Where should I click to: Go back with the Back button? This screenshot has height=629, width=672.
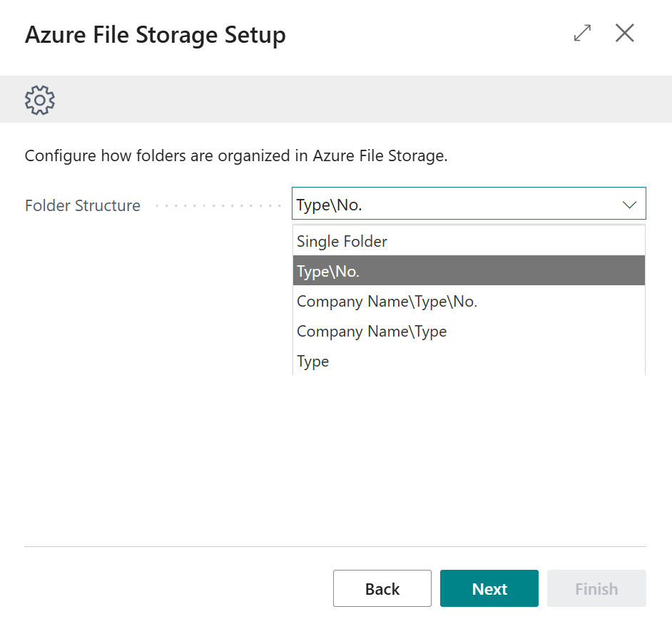tap(382, 588)
